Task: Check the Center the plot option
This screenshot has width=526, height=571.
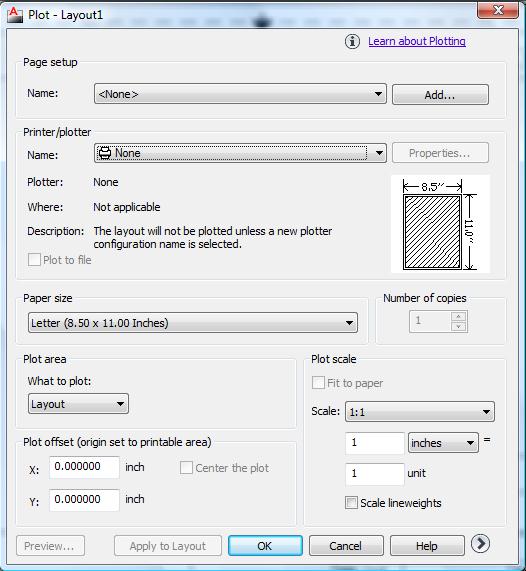Action: [186, 468]
